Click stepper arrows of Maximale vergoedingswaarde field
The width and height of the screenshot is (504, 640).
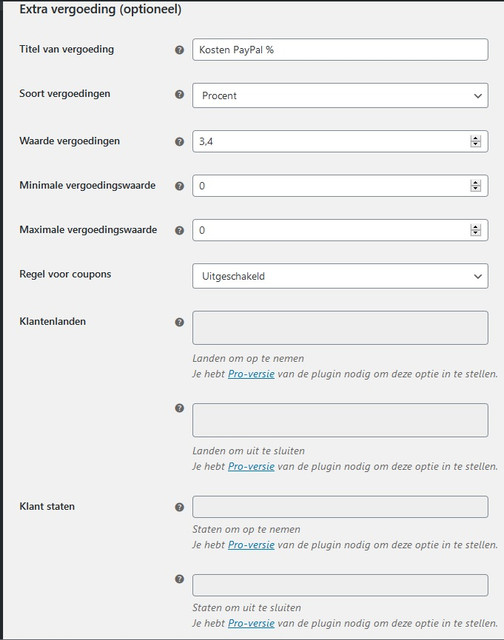(475, 230)
